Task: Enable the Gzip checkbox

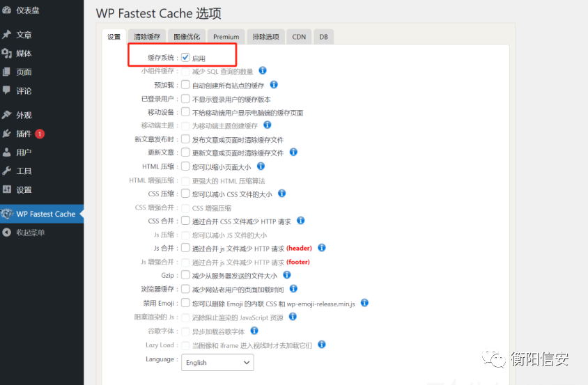Action: click(185, 275)
